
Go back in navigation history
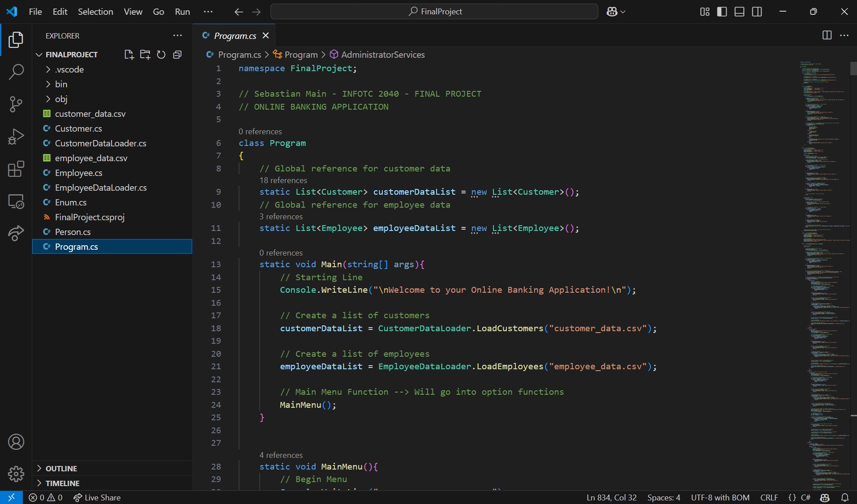pos(239,12)
